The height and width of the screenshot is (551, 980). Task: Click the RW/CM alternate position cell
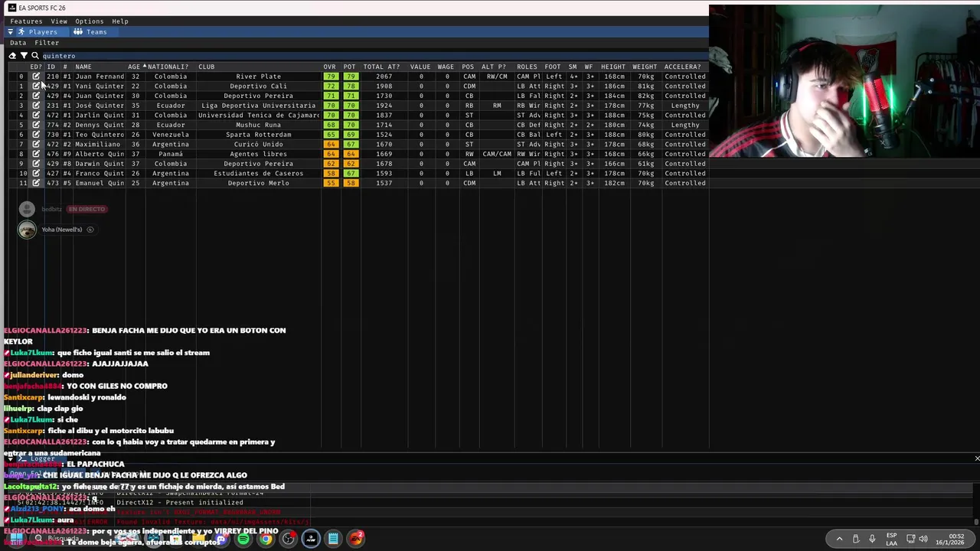click(497, 77)
